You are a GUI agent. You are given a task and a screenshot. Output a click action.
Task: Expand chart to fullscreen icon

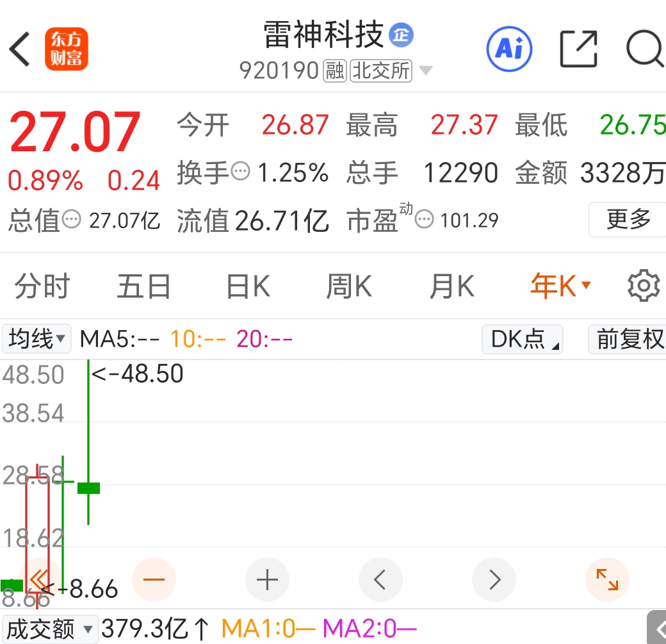click(607, 579)
